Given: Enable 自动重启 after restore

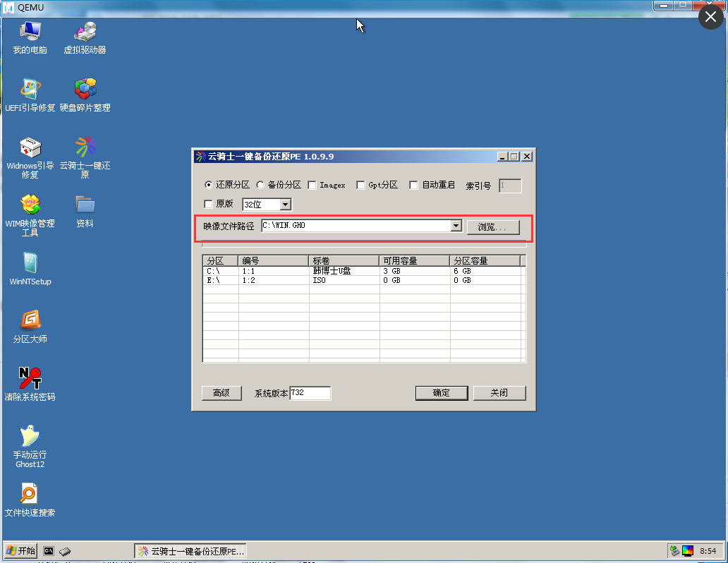Looking at the screenshot, I should click(413, 184).
